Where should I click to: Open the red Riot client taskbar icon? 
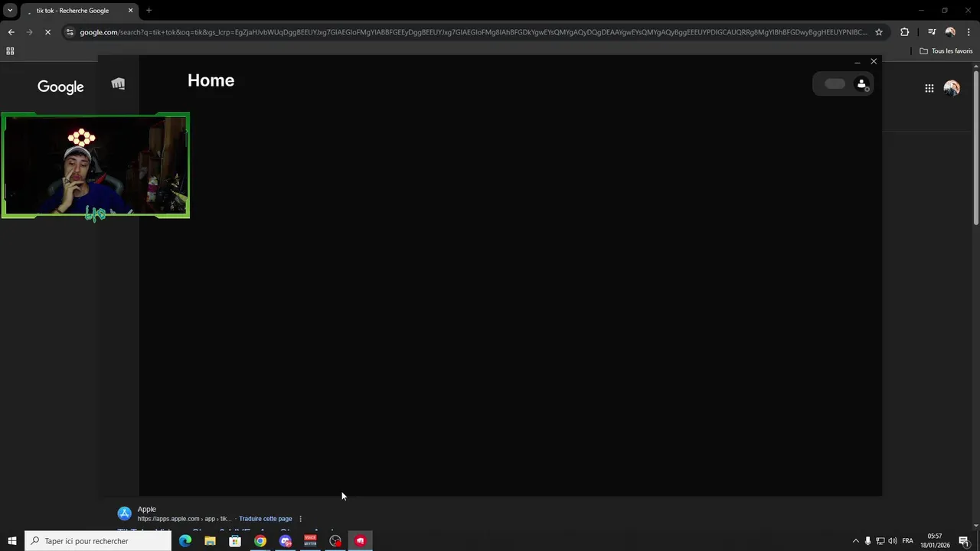pyautogui.click(x=360, y=541)
